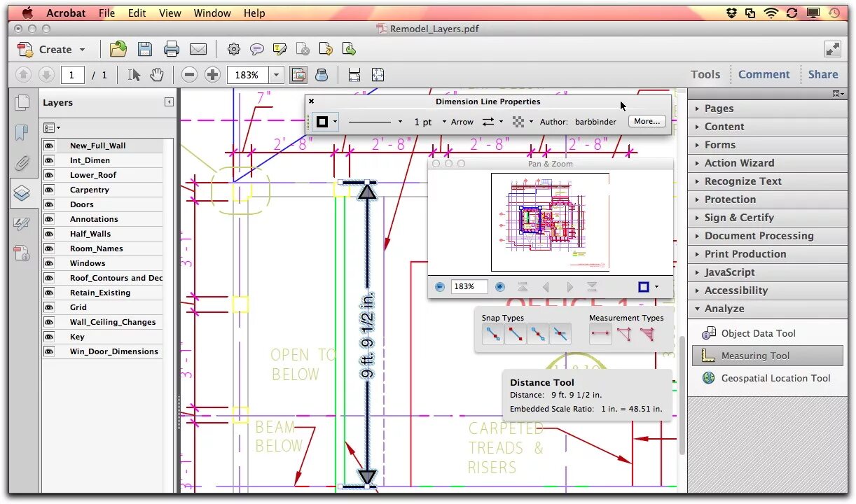Screen dimensions: 856x504
Task: Open the Window menu
Action: tap(212, 13)
